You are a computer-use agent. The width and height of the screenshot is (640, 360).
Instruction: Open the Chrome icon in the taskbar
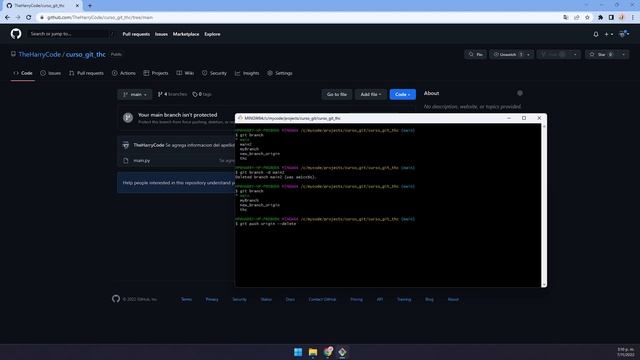(x=328, y=351)
